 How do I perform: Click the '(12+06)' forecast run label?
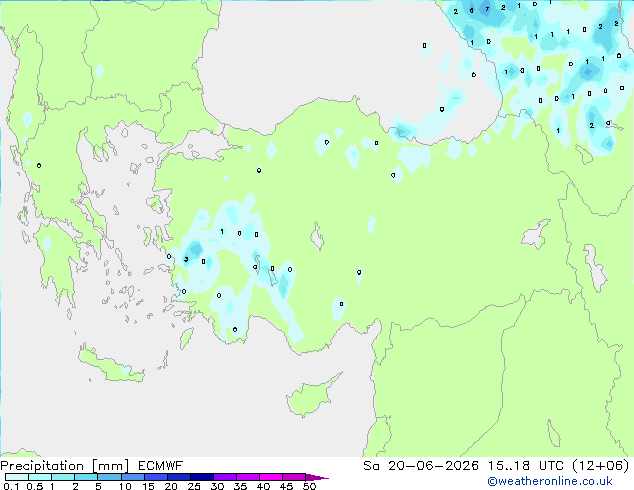coord(601,466)
